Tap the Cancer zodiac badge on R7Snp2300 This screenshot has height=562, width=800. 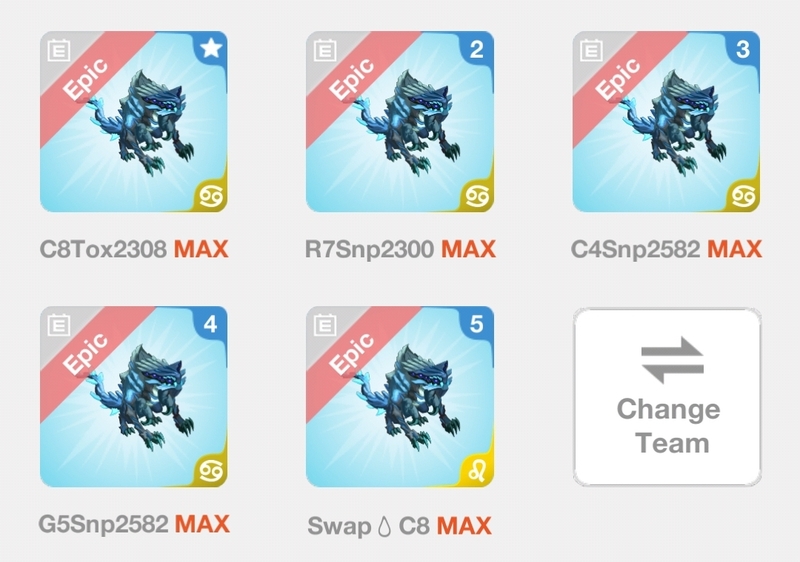click(x=478, y=196)
